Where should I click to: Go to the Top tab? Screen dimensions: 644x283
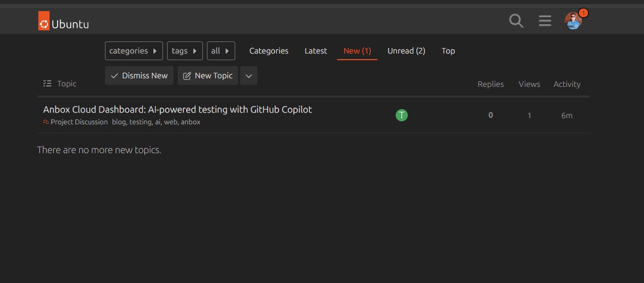(x=448, y=51)
